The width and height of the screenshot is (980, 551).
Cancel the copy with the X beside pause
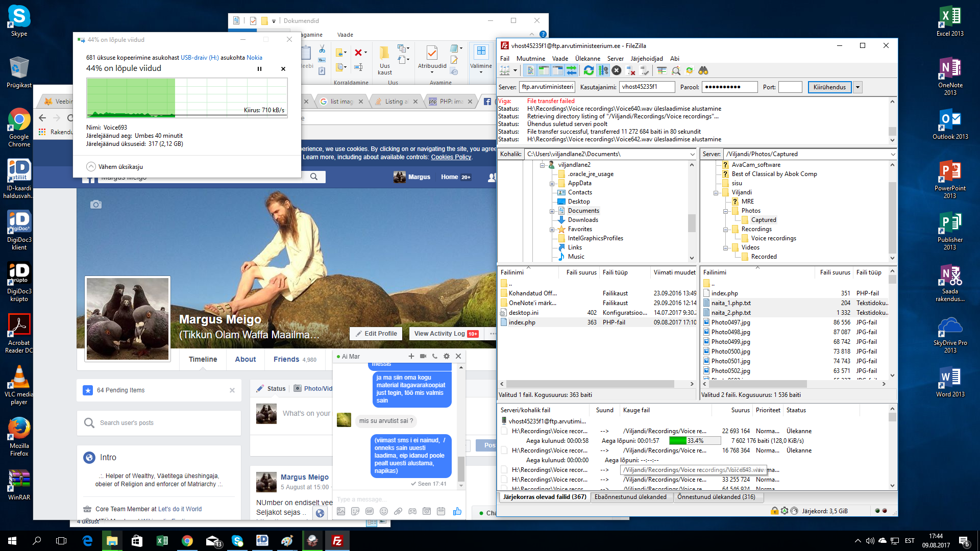click(283, 69)
